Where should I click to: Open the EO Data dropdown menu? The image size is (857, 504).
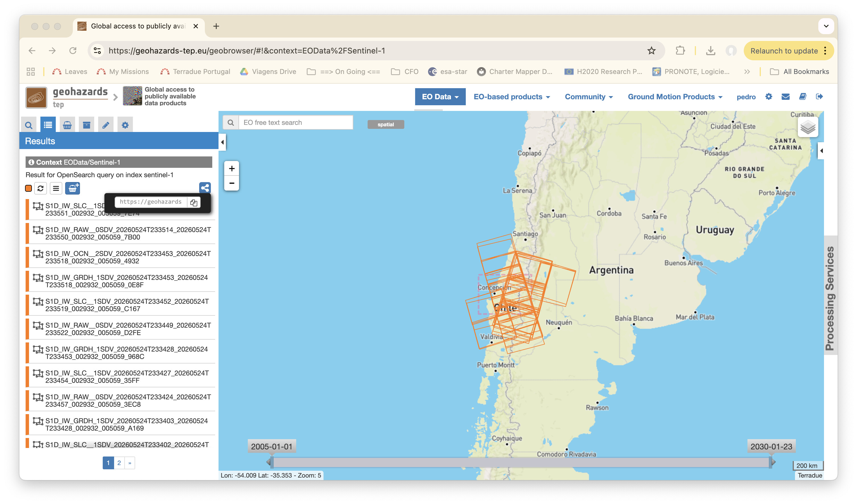pos(440,97)
